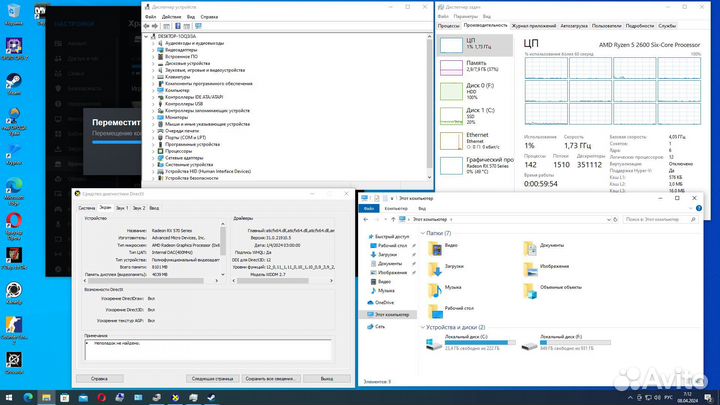Expand the Процессоры node in Device Manager
The width and height of the screenshot is (720, 405).
(x=153, y=151)
